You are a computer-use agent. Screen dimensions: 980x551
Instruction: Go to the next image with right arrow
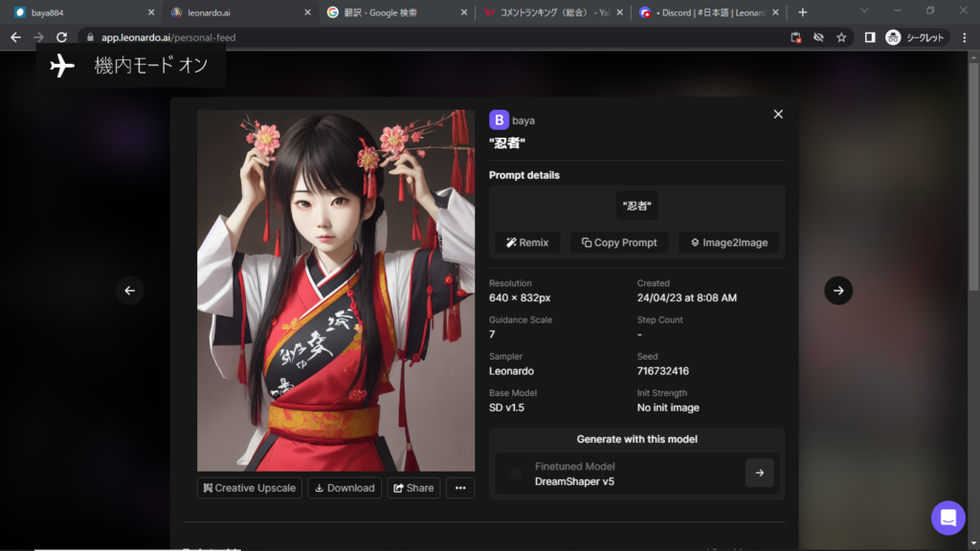click(x=838, y=291)
